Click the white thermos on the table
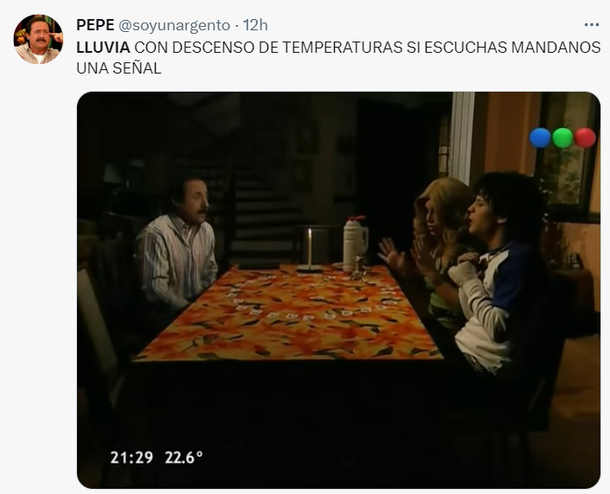 coord(355,243)
